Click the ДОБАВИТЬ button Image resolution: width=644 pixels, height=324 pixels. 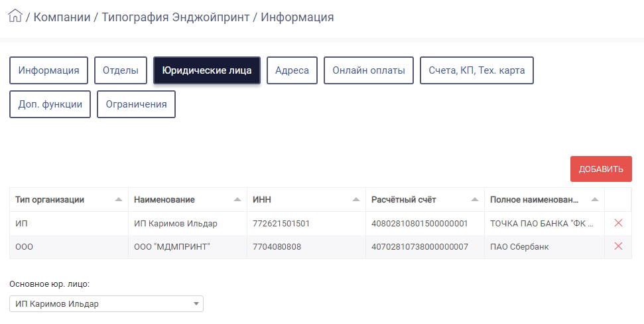(601, 169)
